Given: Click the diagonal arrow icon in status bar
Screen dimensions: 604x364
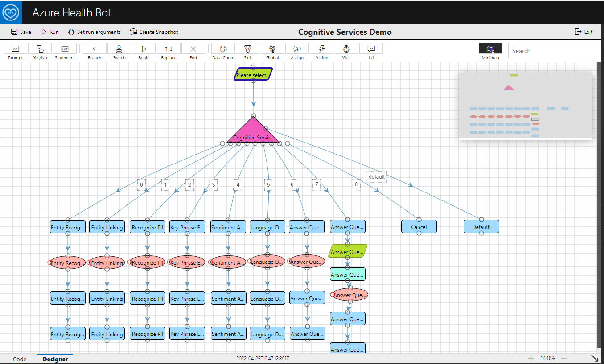Looking at the screenshot, I should point(595,358).
